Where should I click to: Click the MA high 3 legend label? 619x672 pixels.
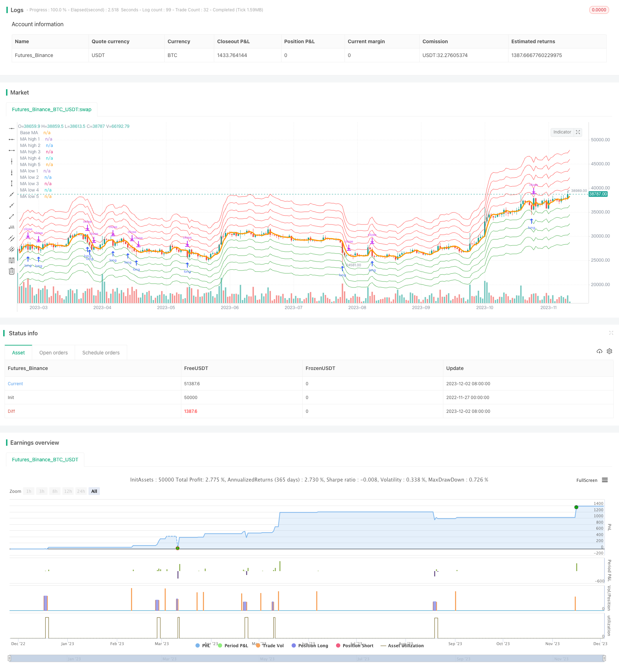30,152
